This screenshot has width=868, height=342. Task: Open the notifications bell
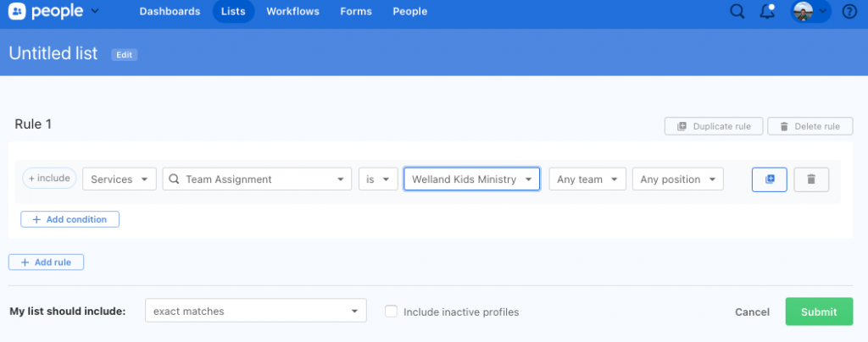(768, 12)
